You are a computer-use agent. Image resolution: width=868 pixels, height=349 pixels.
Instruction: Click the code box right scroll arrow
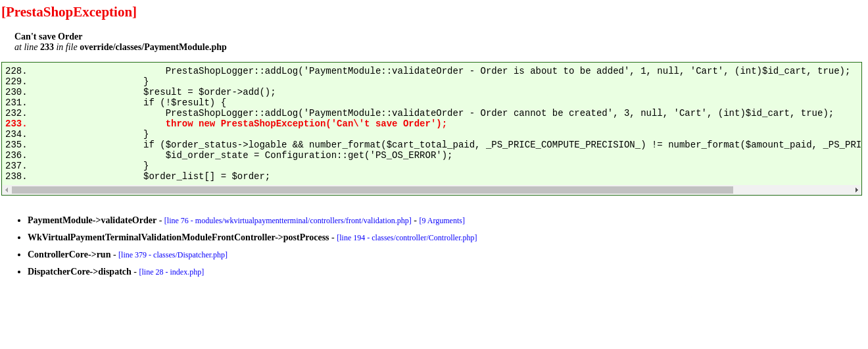(856, 190)
